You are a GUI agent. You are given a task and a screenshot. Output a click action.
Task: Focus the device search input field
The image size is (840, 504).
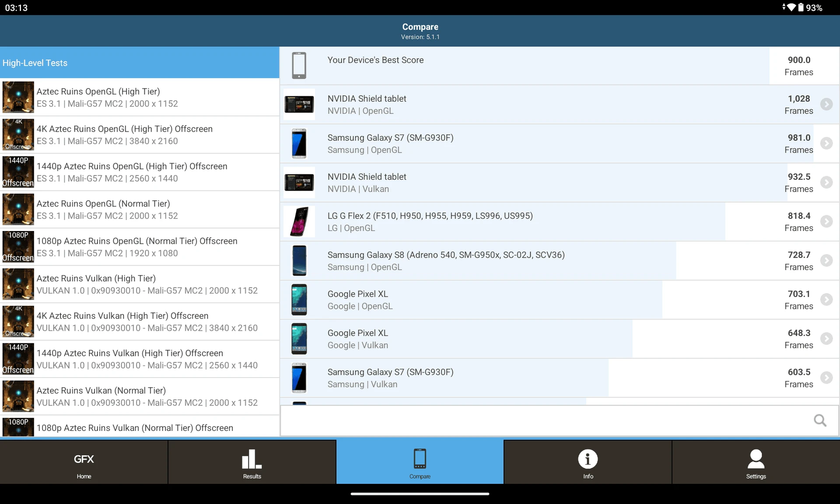[x=560, y=420]
